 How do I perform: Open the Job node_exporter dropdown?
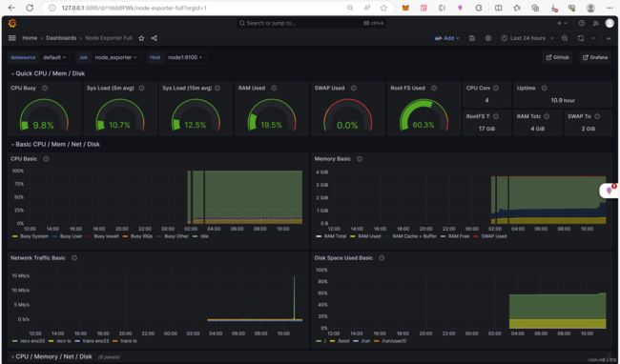(x=115, y=57)
